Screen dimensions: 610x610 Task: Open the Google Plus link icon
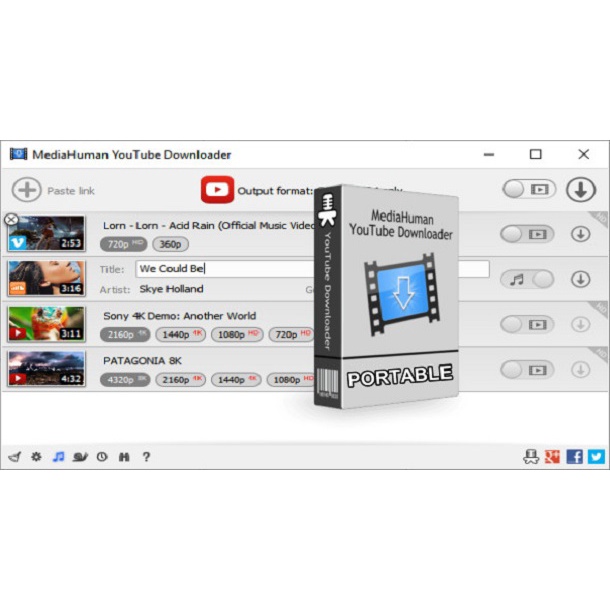[x=552, y=457]
